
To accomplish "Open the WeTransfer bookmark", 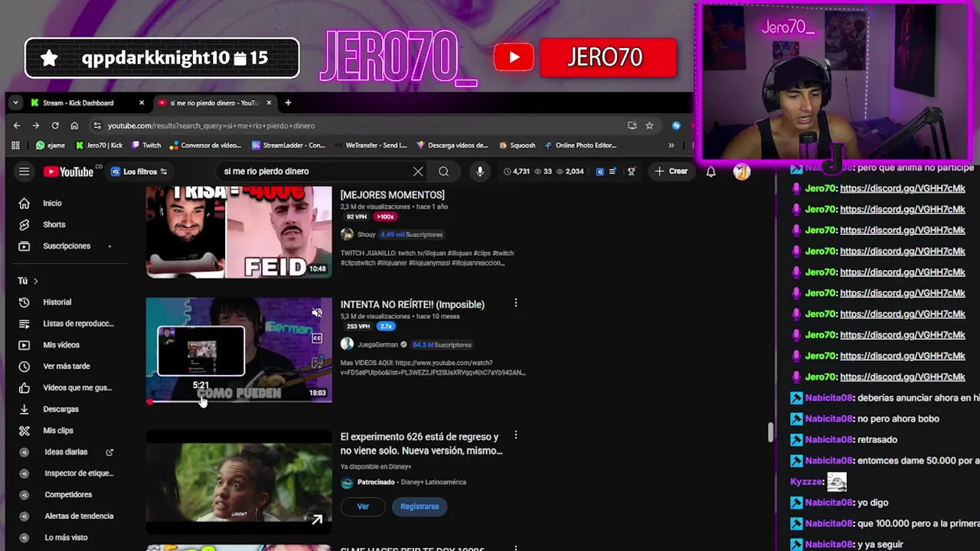I will [371, 145].
